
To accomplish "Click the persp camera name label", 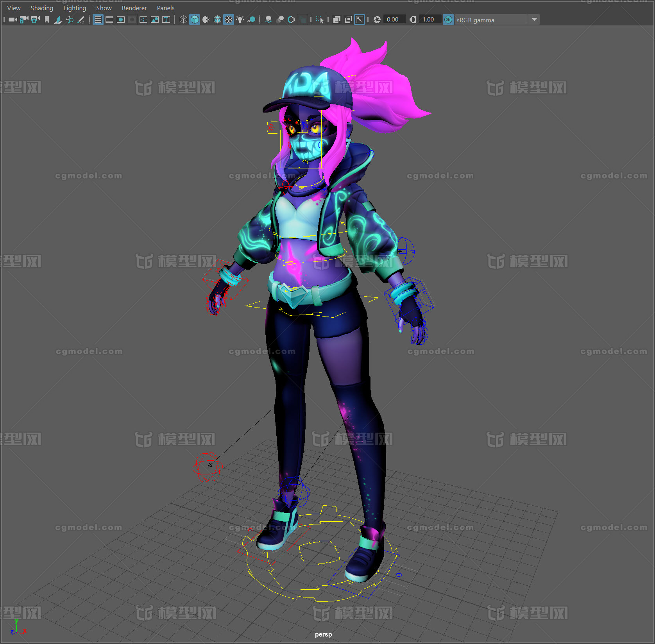I will pos(323,635).
